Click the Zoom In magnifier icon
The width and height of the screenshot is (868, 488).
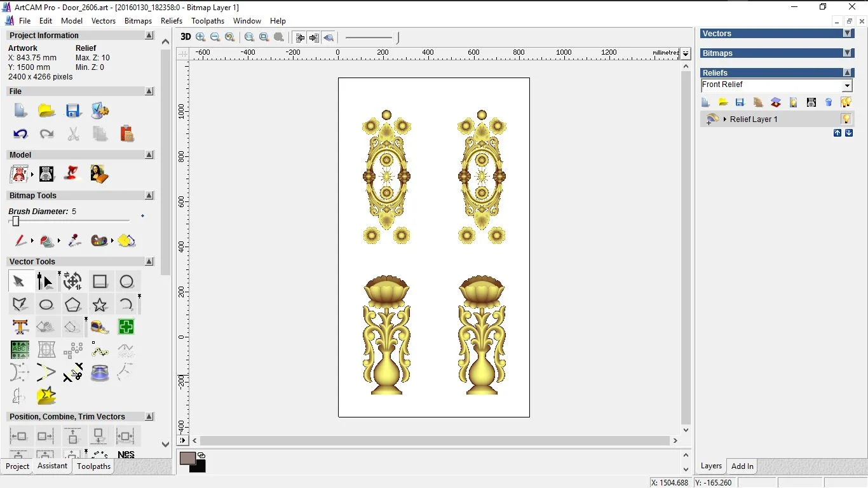[x=201, y=37]
